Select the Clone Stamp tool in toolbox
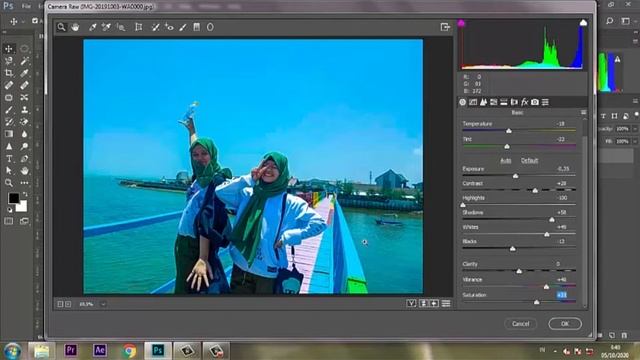The height and width of the screenshot is (360, 640). (x=24, y=110)
